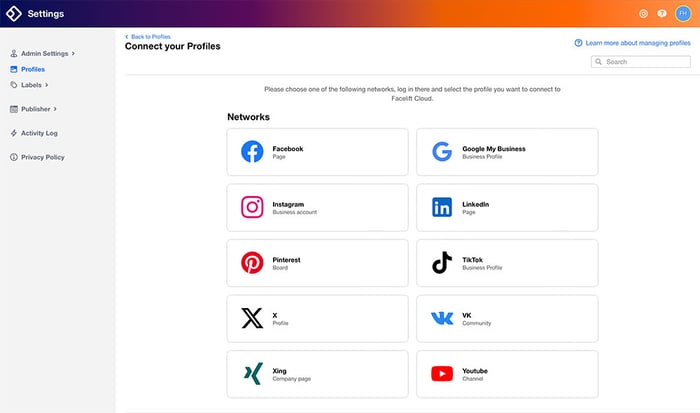Click the LinkedIn logo icon
700x413 pixels.
click(x=442, y=207)
